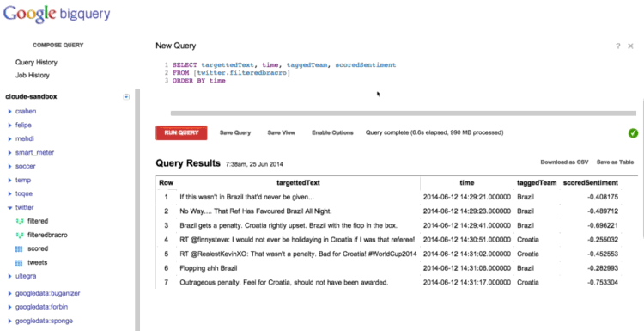Viewport: 644px width, 331px height.
Task: Open cloude-sandbox project dropdown arrow
Action: (126, 97)
